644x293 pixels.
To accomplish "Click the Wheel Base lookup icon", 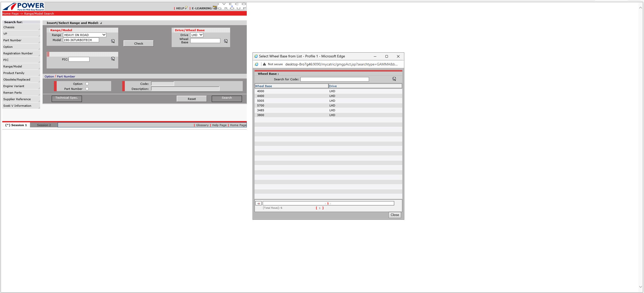I will [x=226, y=41].
